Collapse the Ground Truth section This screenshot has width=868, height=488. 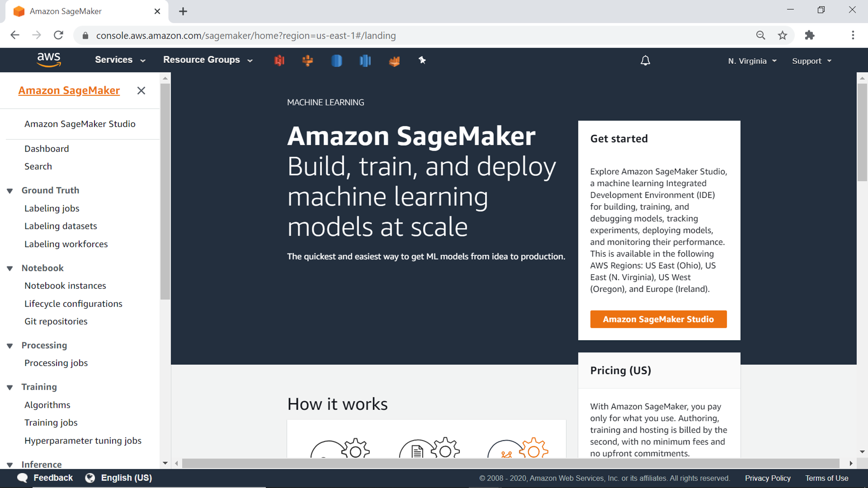[10, 191]
